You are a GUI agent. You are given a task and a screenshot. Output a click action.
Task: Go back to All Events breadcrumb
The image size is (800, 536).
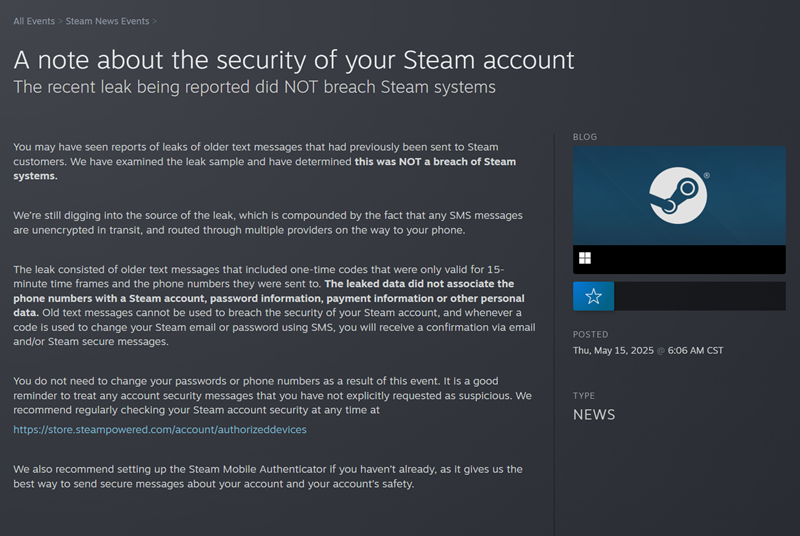point(34,21)
